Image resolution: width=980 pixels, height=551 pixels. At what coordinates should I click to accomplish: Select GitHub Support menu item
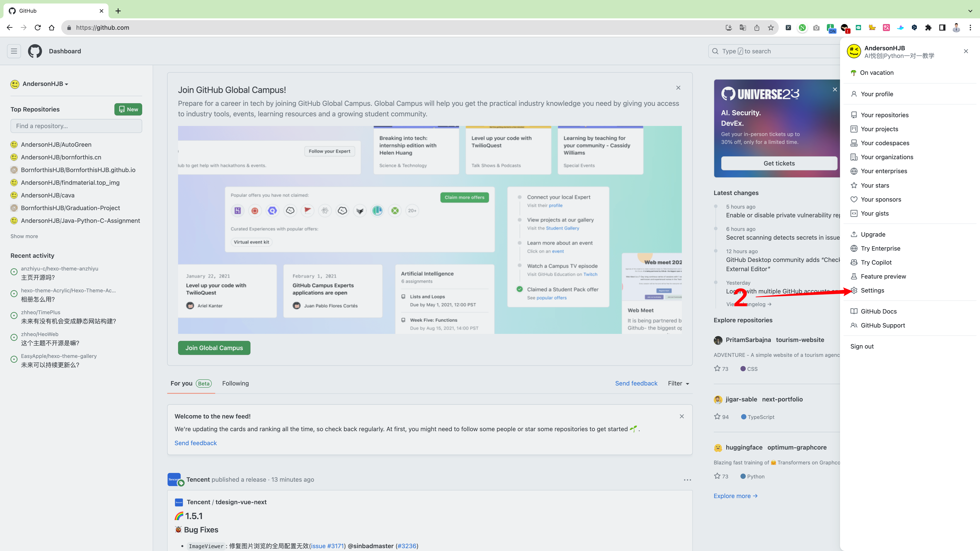pyautogui.click(x=910, y=326)
